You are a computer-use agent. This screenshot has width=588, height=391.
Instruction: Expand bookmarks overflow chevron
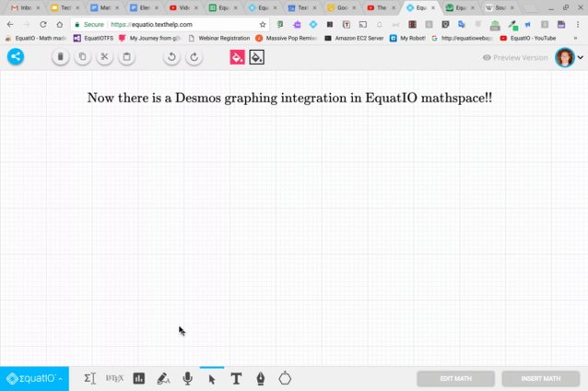pyautogui.click(x=575, y=39)
